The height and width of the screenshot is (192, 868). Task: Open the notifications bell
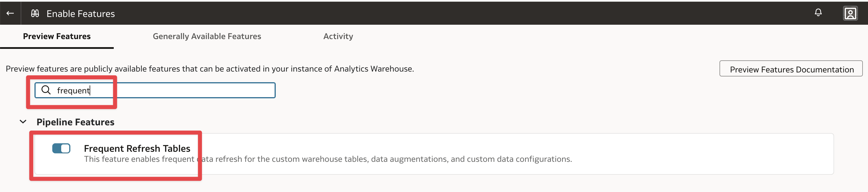point(818,13)
